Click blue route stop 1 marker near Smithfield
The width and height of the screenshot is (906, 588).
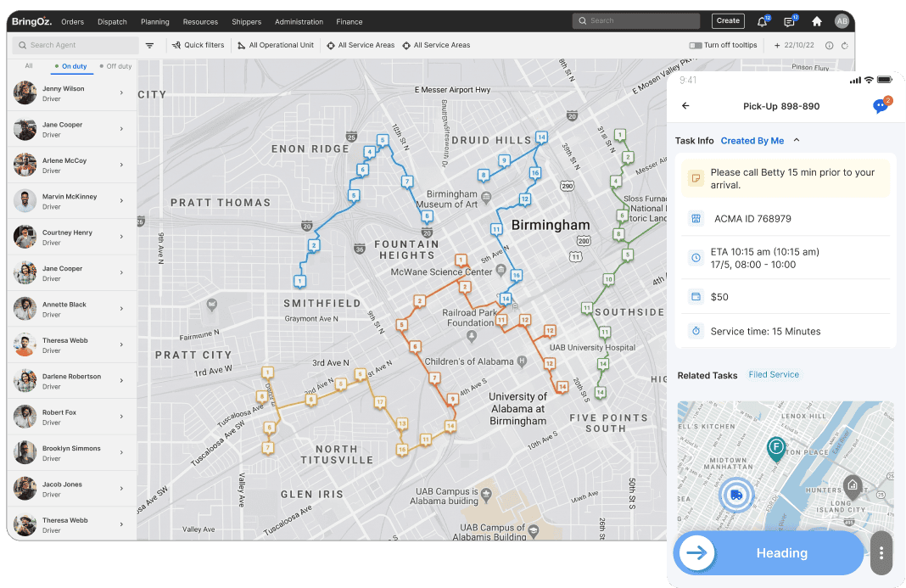click(x=299, y=282)
